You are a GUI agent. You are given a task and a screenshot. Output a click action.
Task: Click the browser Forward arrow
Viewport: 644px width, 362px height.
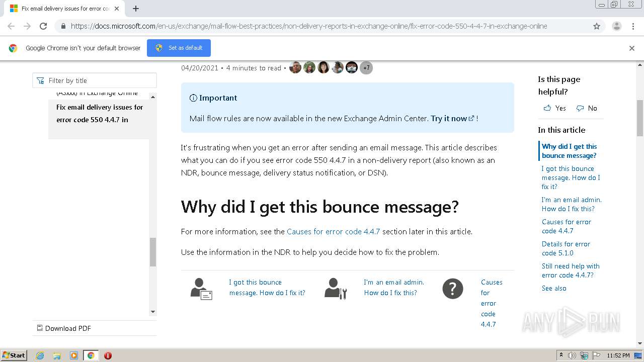point(27,26)
